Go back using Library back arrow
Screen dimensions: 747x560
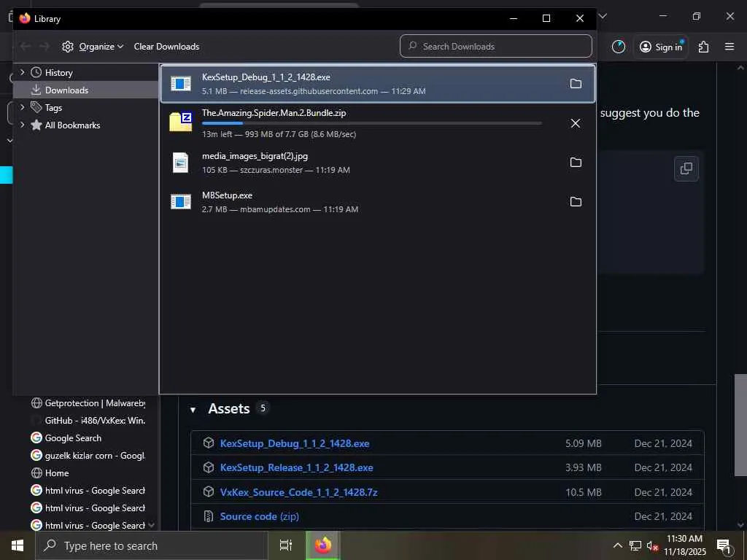pyautogui.click(x=26, y=46)
